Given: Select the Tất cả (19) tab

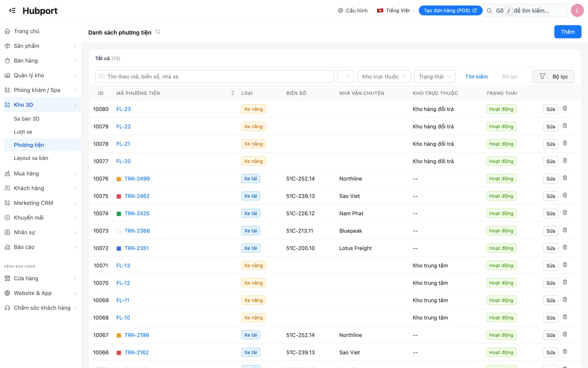Looking at the screenshot, I should tap(107, 58).
